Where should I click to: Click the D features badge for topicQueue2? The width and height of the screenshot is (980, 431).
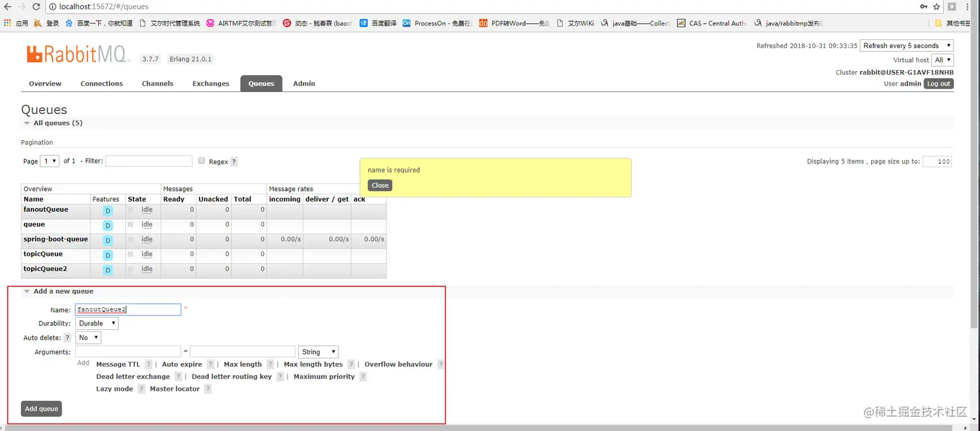[x=108, y=270]
